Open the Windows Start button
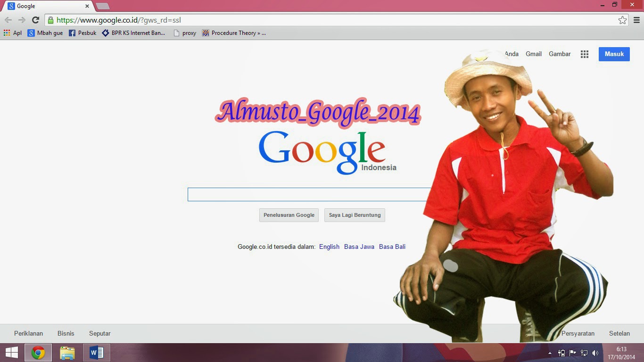This screenshot has height=362, width=644. coord(11,353)
